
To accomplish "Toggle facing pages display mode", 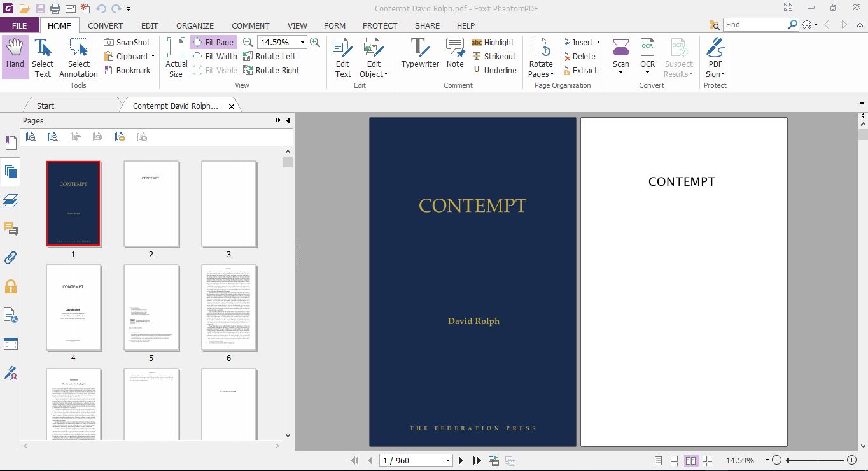I will pos(690,460).
